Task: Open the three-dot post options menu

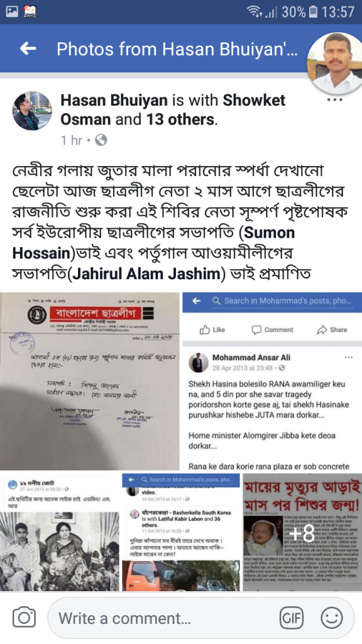Action: point(335,100)
